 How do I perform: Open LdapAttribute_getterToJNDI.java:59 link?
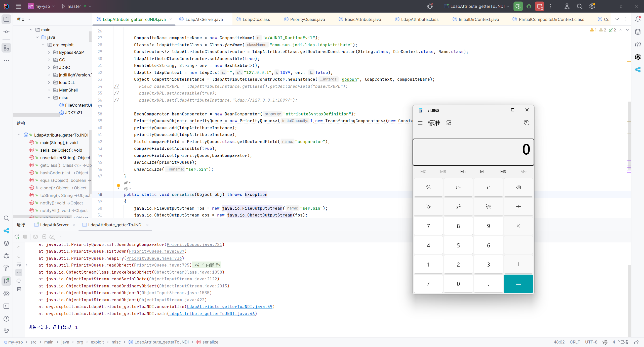click(230, 307)
